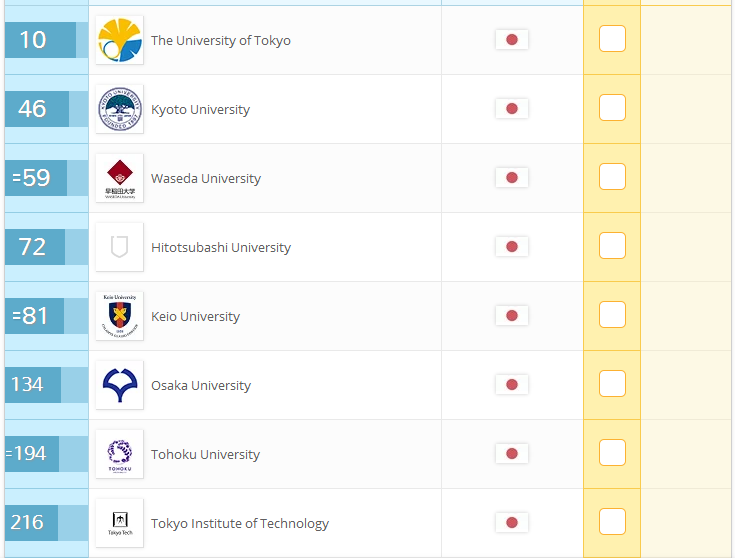The height and width of the screenshot is (558, 735).
Task: Click the University of Tokyo ginkgo logo
Action: coord(120,40)
